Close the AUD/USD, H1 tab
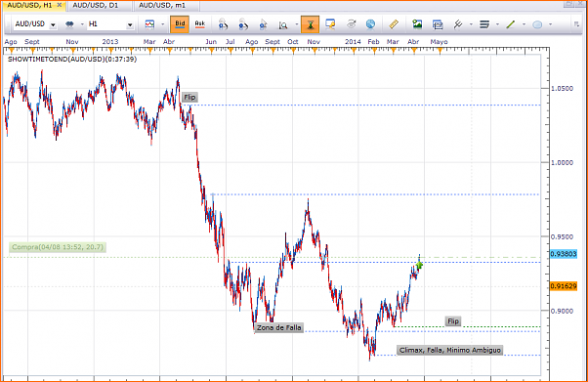The height and width of the screenshot is (382, 588). coord(60,5)
